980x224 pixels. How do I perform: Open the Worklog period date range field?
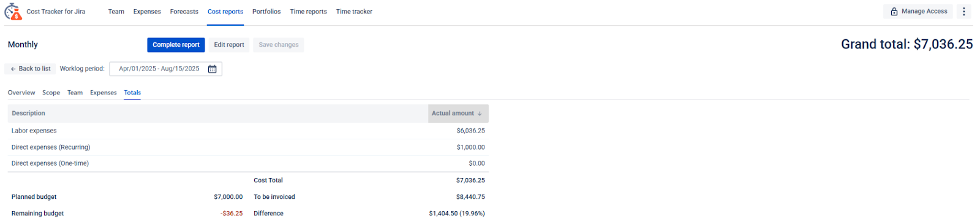(165, 69)
